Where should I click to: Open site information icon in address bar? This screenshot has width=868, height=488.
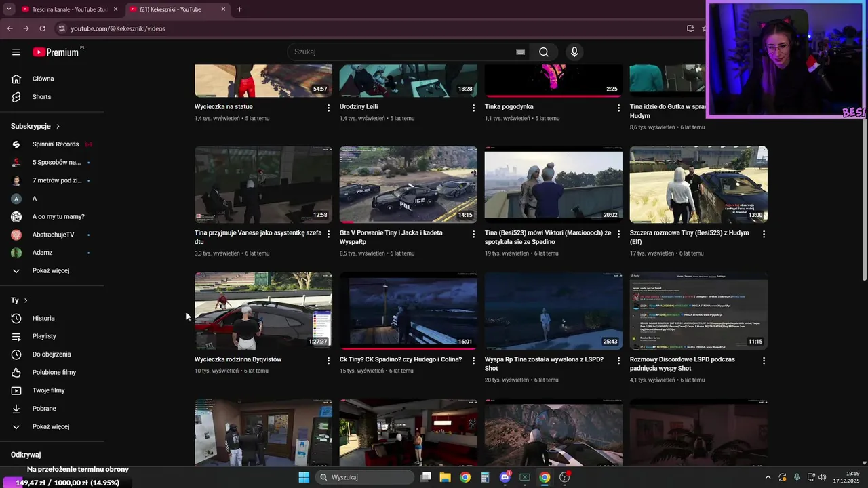pyautogui.click(x=62, y=28)
